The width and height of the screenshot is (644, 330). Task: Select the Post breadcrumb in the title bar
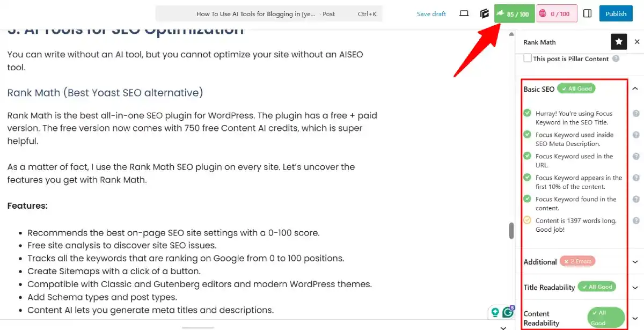click(328, 13)
